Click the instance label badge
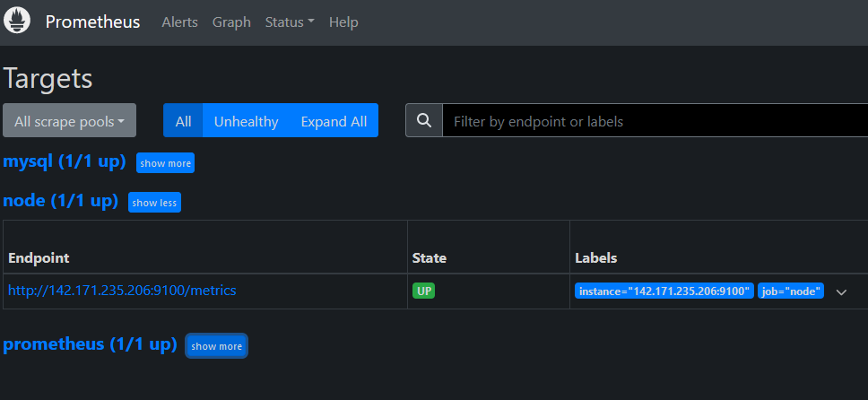Screen dimensions: 868x400 (664, 291)
